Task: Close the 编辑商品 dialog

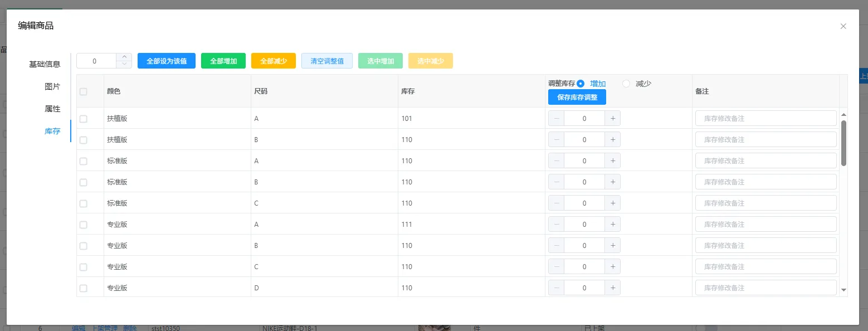Action: (x=843, y=26)
